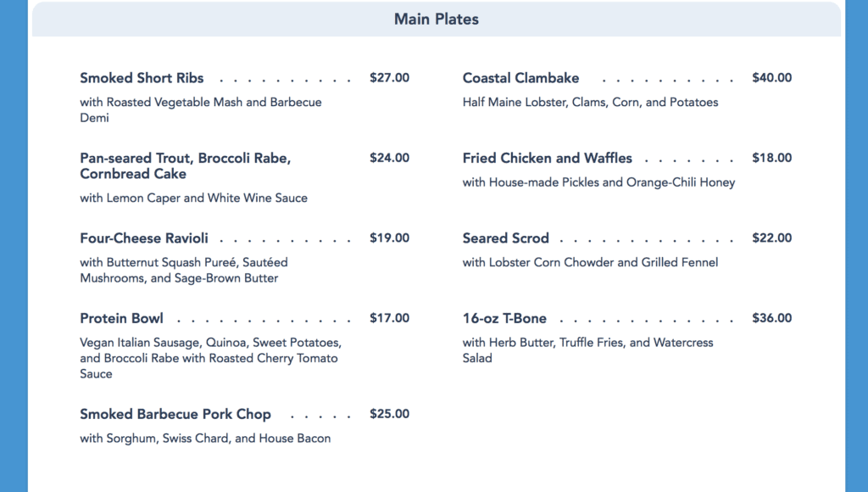Click the Main Plates section header
This screenshot has width=868, height=492.
click(x=437, y=20)
